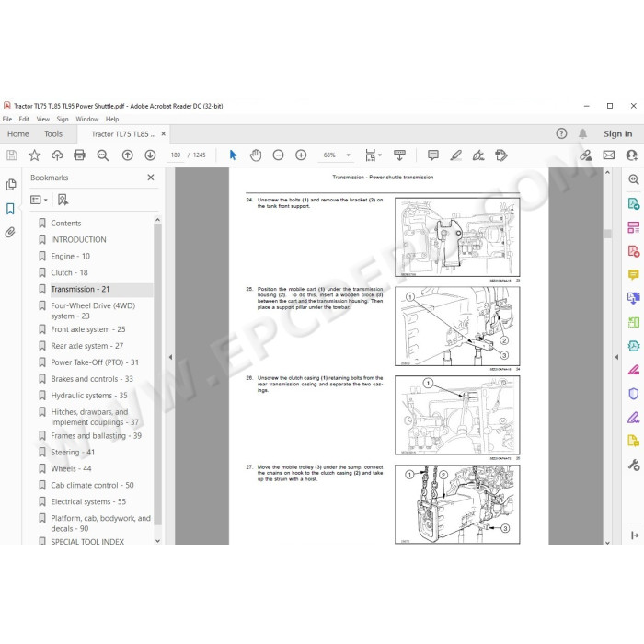
Task: Zoom out with minus button
Action: coord(279,155)
